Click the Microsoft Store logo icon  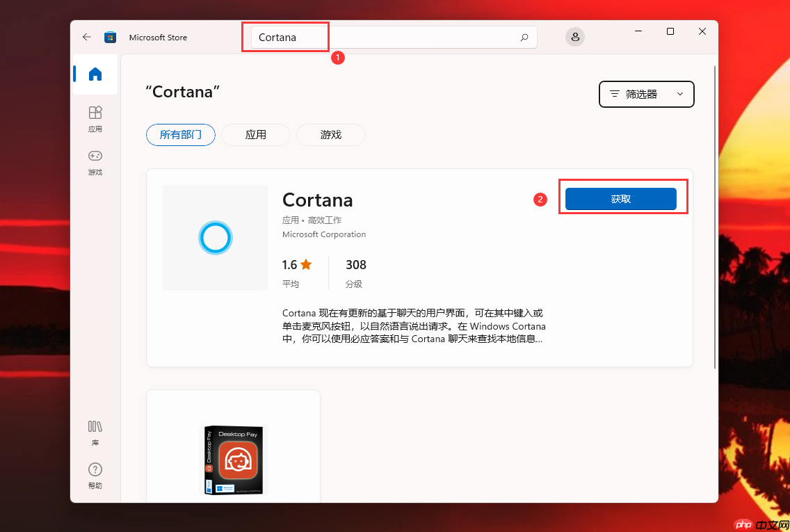[110, 38]
